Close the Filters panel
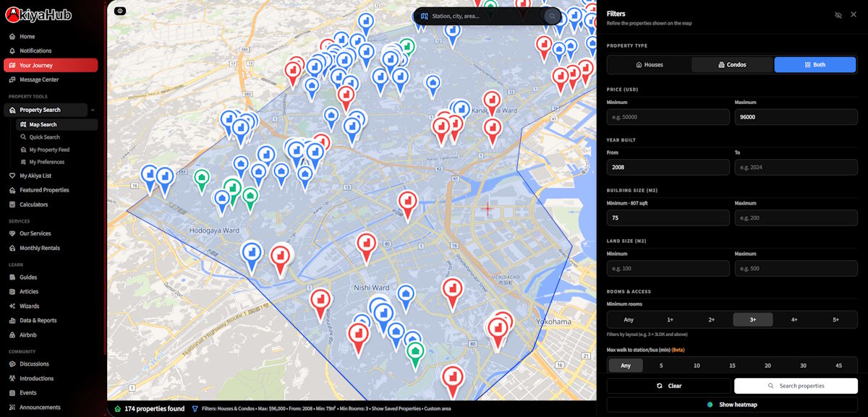 [854, 14]
